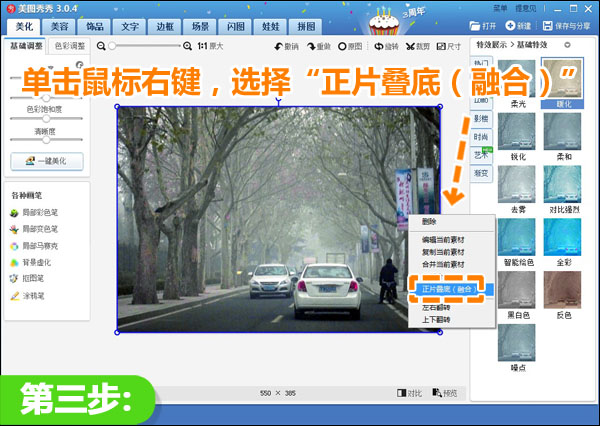
Task: Select the 抠图笔 cutout tool
Action: point(27,278)
